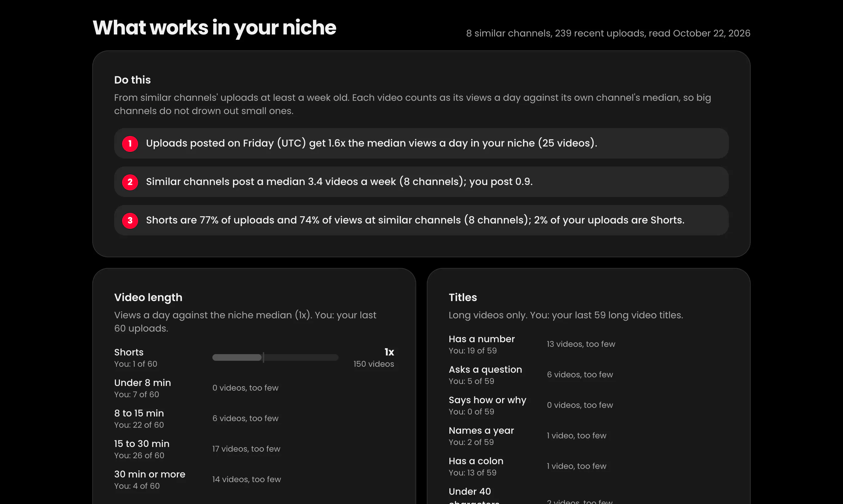Click the 'Under 8 min' row label
The height and width of the screenshot is (504, 843).
pyautogui.click(x=142, y=383)
